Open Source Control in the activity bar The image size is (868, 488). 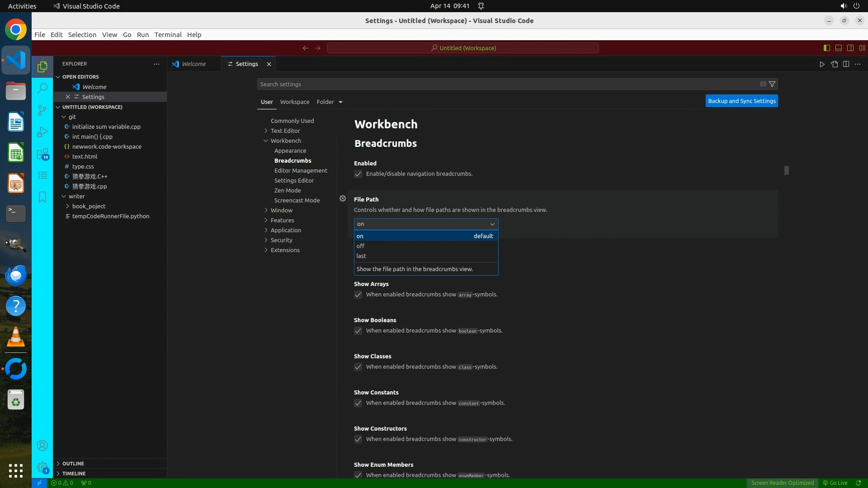click(42, 110)
